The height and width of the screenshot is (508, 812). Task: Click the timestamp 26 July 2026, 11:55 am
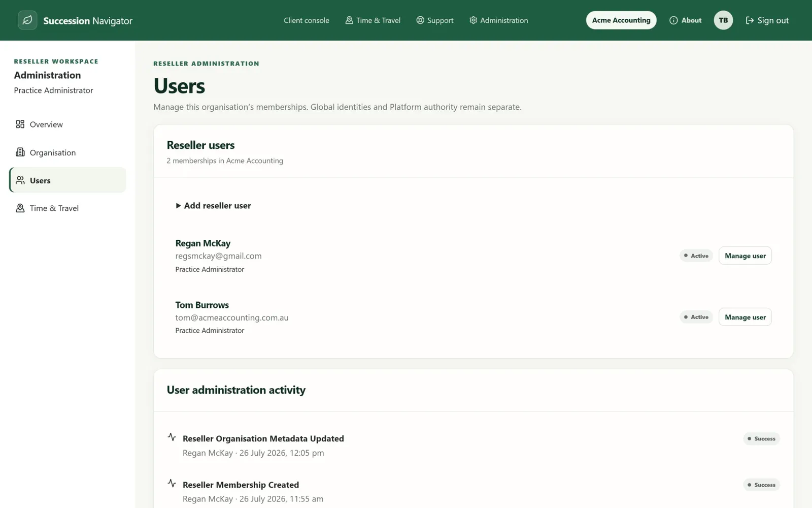(281, 499)
